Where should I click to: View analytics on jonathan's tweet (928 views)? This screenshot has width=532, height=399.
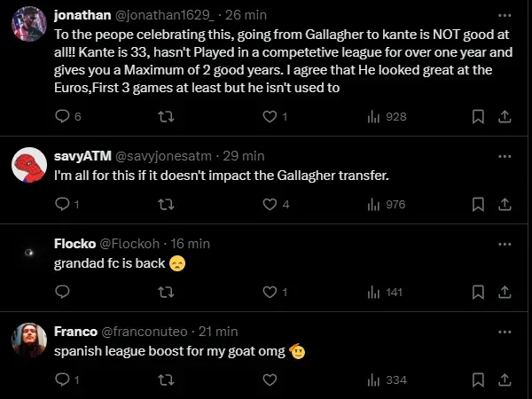[x=387, y=117]
